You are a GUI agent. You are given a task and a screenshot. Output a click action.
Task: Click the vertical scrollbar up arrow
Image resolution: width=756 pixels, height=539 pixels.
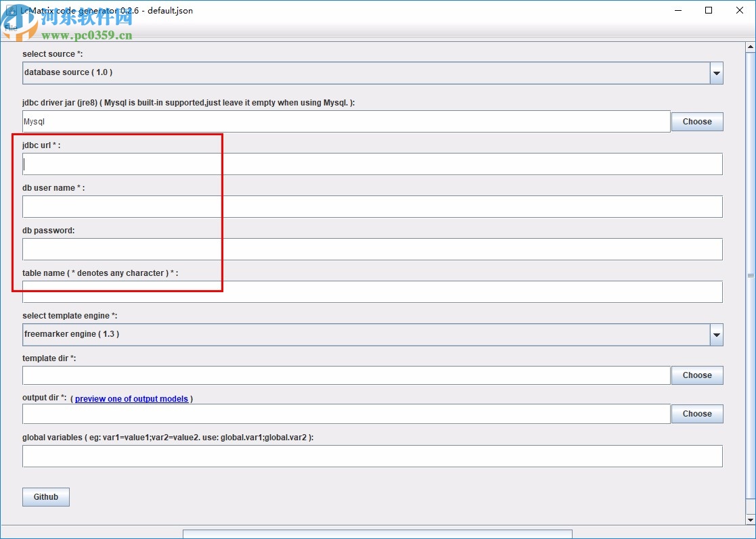(x=750, y=47)
